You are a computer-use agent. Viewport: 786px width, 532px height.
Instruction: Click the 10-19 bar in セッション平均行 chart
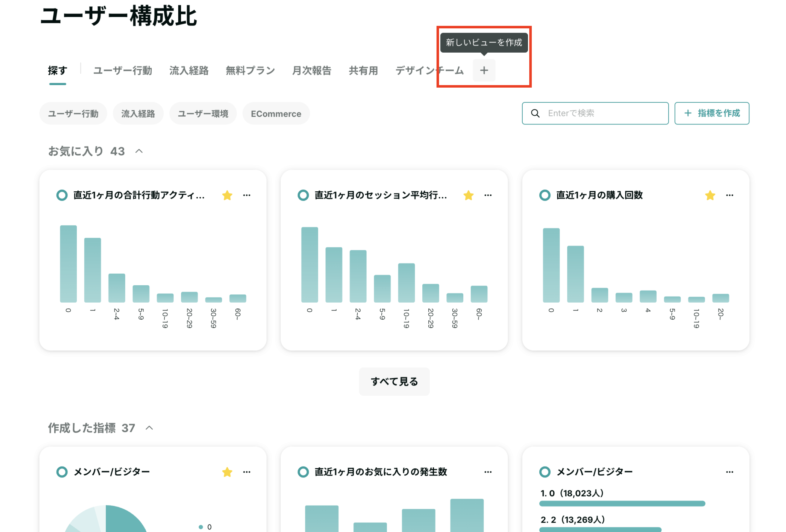pos(407,283)
